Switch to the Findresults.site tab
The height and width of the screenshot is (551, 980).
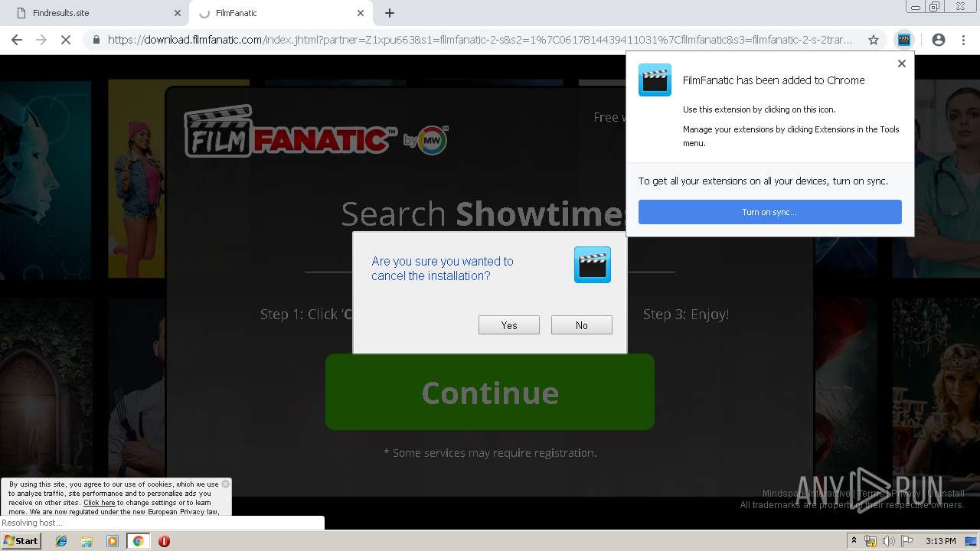click(x=95, y=13)
